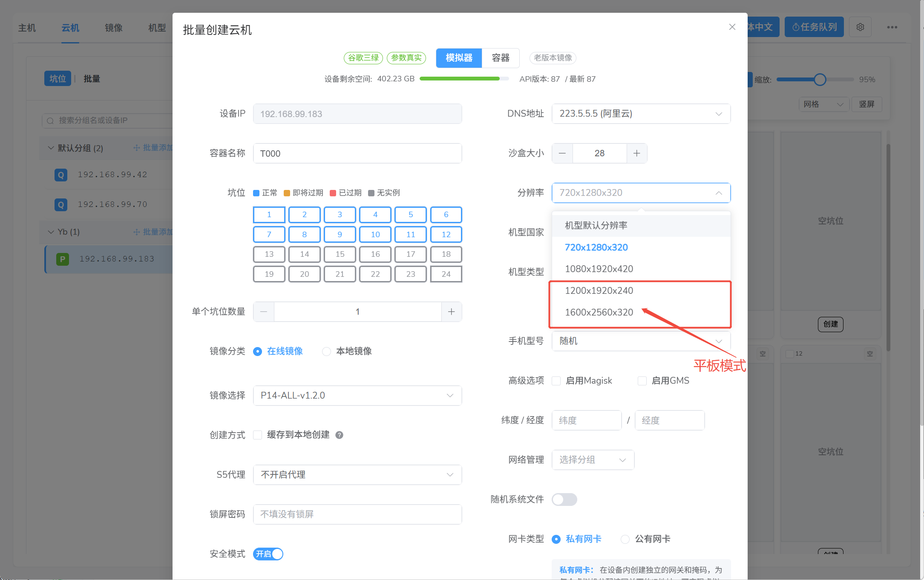The image size is (924, 580).
Task: Click the help icon beside 缓存到本地创建
Action: pyautogui.click(x=339, y=435)
